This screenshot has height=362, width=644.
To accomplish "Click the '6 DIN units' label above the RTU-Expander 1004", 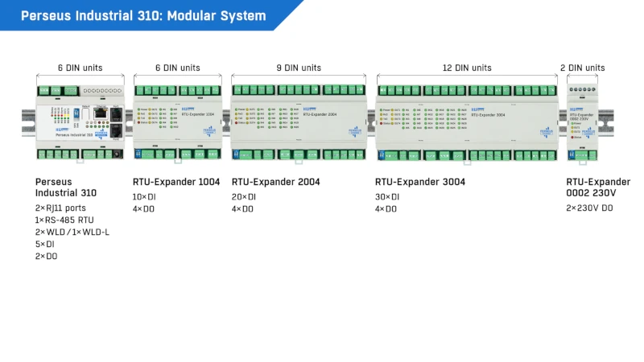I will pos(178,68).
